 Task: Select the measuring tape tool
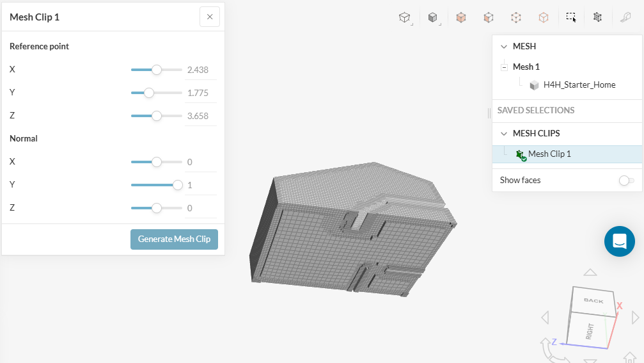[x=625, y=17]
